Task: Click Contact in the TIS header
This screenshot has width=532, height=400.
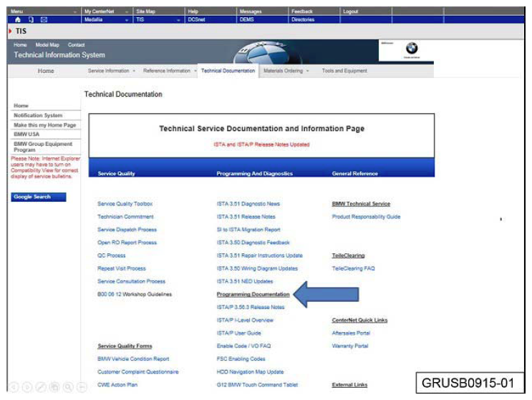Action: click(77, 45)
